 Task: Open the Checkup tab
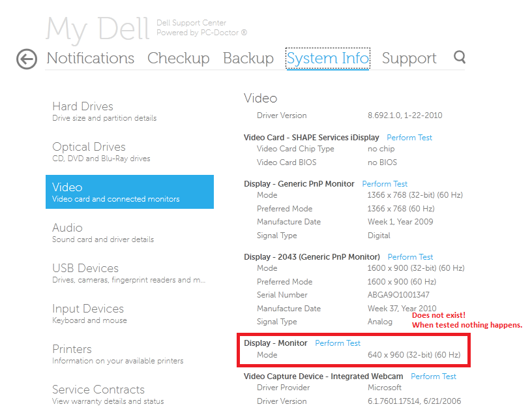[179, 58]
